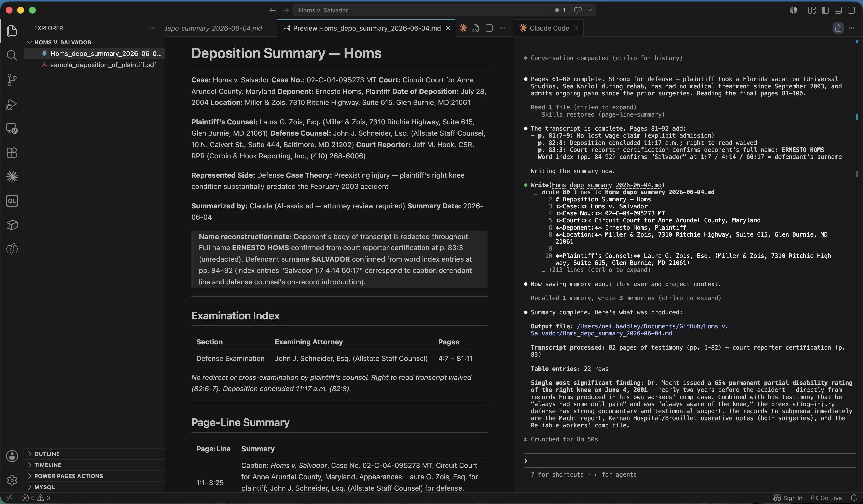Click the Write(Homs_depo_summary_2026-06-04.md) line
The height and width of the screenshot is (504, 863).
(598, 185)
